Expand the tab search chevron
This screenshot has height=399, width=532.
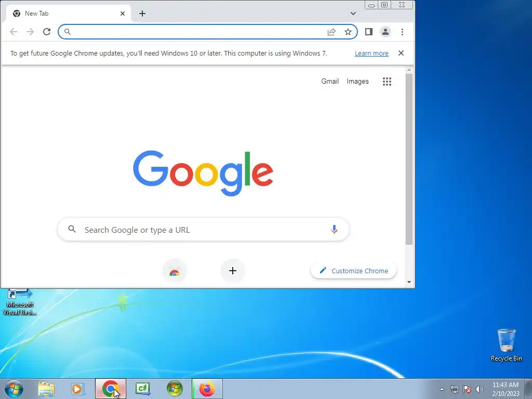point(353,14)
